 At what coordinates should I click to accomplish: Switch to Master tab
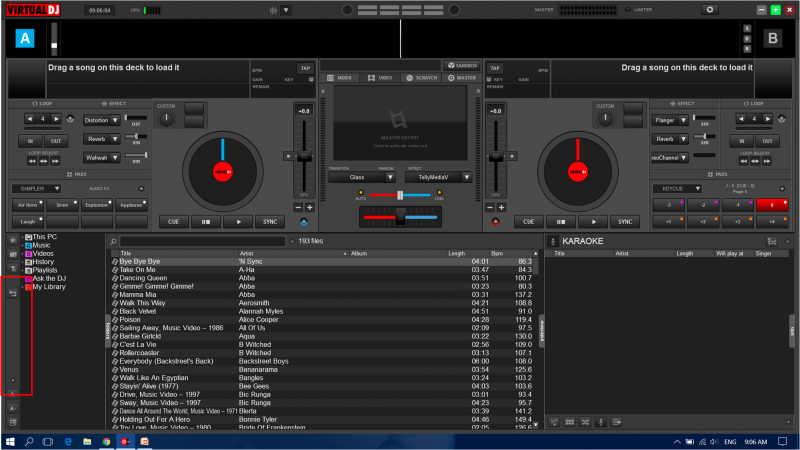coord(462,78)
